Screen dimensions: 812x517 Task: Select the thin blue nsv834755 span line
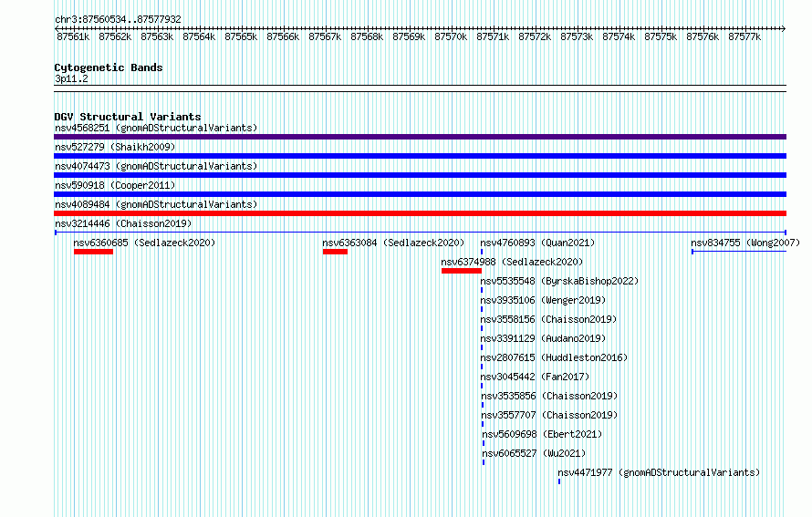(x=739, y=252)
